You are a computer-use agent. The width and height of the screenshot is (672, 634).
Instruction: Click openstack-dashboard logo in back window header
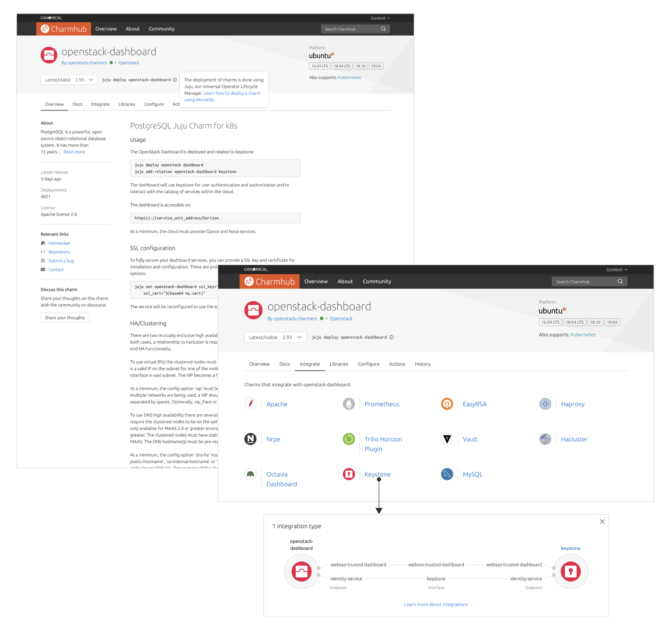49,55
